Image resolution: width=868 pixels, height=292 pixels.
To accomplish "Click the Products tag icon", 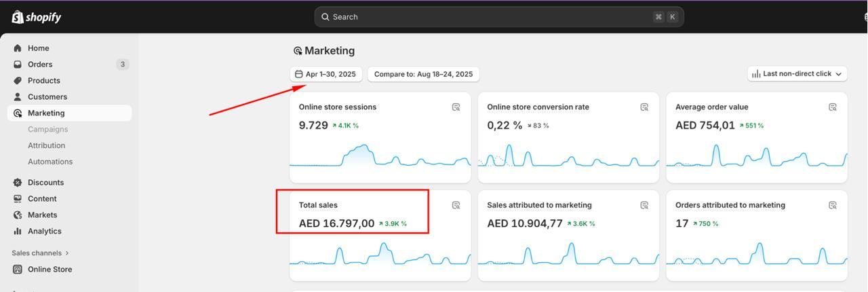I will [x=18, y=81].
